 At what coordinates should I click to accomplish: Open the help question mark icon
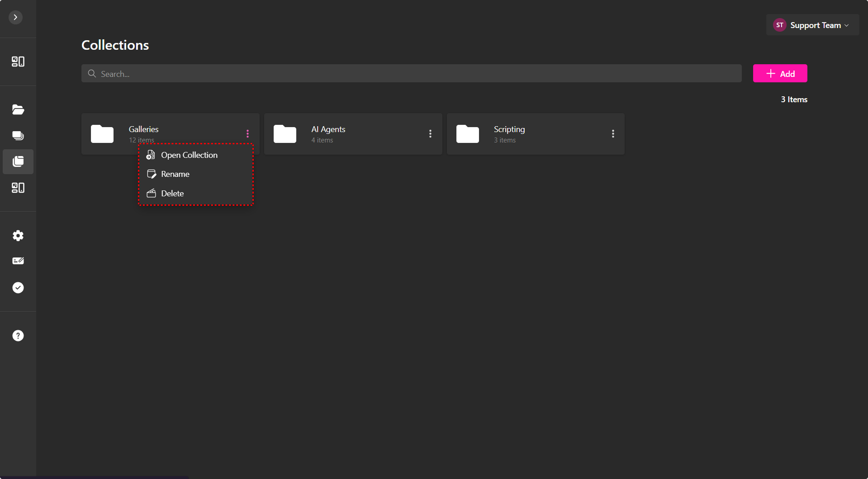click(x=18, y=336)
